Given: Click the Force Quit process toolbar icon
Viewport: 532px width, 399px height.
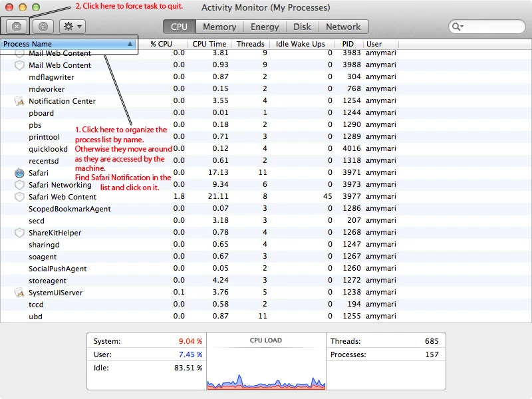Looking at the screenshot, I should (x=16, y=27).
